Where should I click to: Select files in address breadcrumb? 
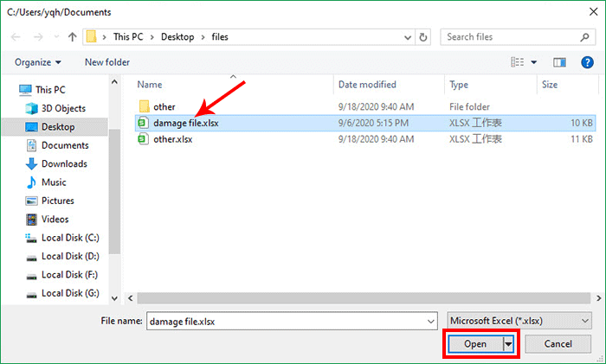[220, 37]
